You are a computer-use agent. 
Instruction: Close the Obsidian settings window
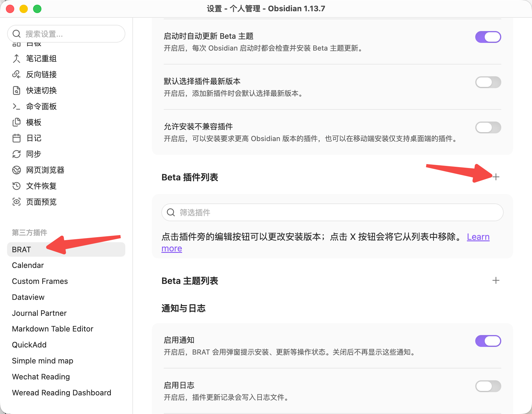point(10,9)
